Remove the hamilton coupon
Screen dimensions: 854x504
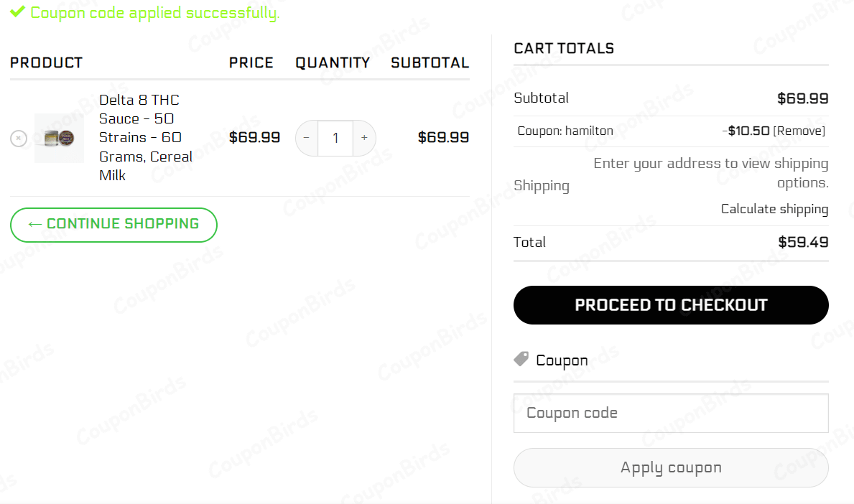tap(799, 131)
